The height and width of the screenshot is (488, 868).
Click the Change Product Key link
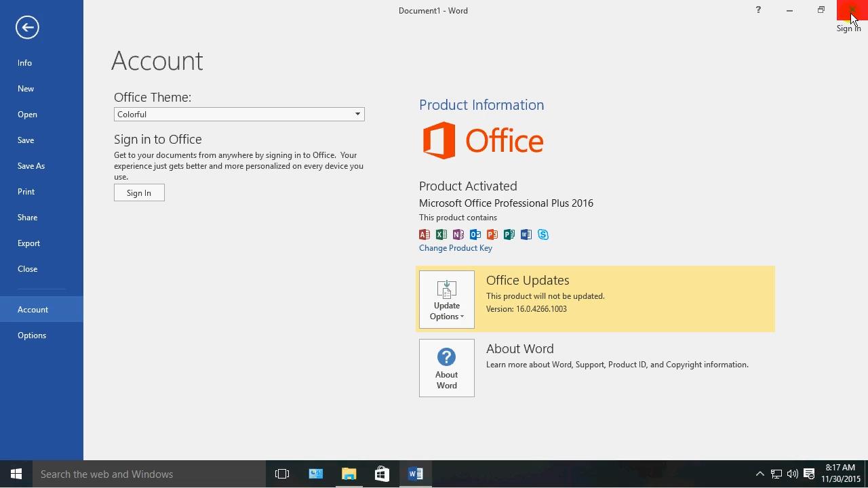[455, 248]
